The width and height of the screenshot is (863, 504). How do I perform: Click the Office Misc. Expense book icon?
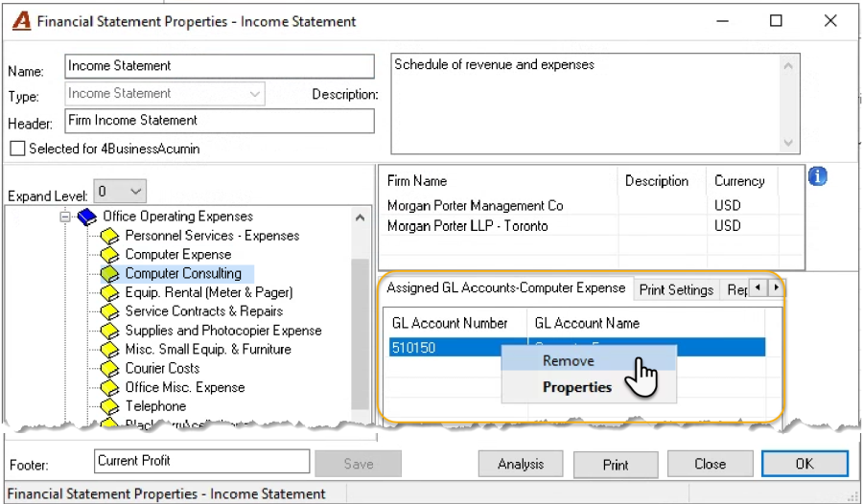point(110,387)
